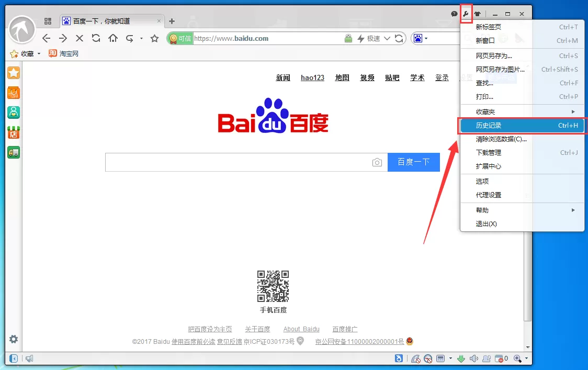Click the address bar reload icon
The width and height of the screenshot is (588, 370).
399,38
